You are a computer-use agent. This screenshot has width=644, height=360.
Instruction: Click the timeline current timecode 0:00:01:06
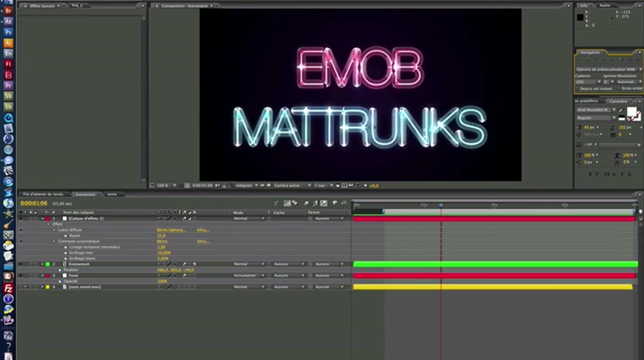pos(34,203)
